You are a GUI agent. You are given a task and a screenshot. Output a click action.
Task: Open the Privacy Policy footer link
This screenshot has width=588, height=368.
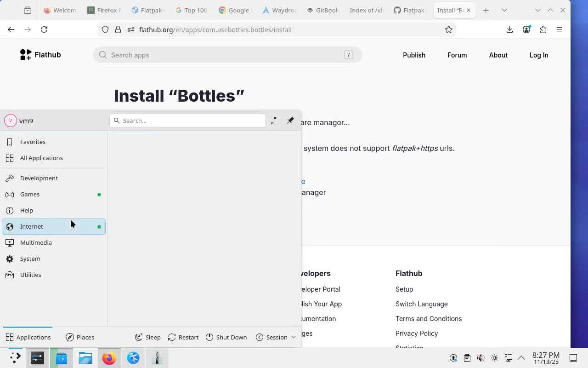(417, 333)
